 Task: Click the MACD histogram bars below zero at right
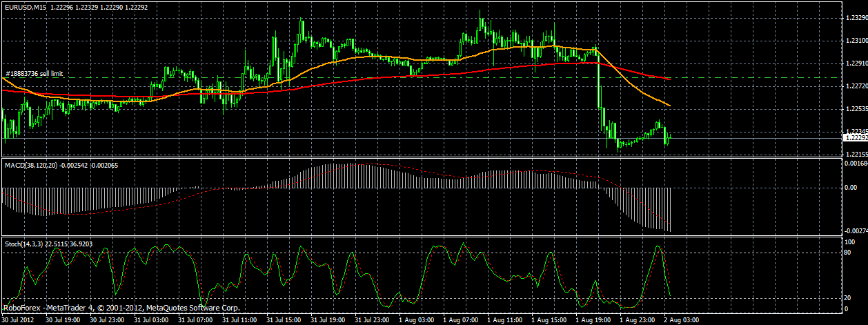point(642,207)
